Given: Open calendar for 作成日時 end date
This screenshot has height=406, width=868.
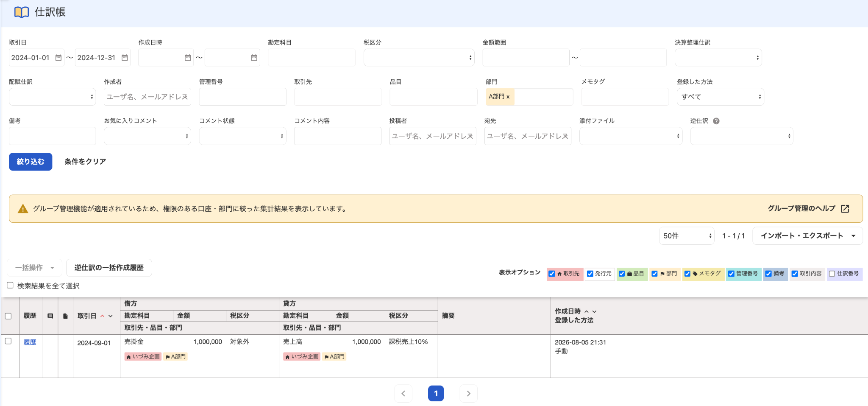Looking at the screenshot, I should coord(254,58).
